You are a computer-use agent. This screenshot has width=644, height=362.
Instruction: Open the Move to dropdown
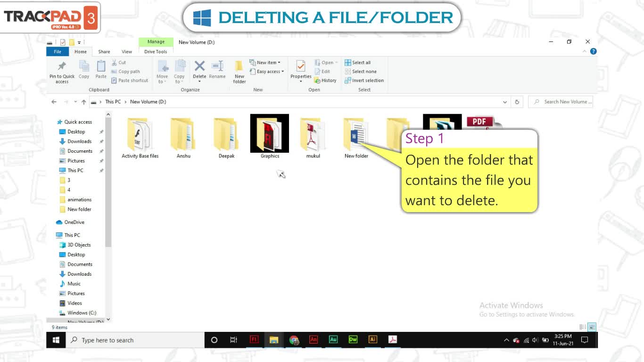pos(162,72)
